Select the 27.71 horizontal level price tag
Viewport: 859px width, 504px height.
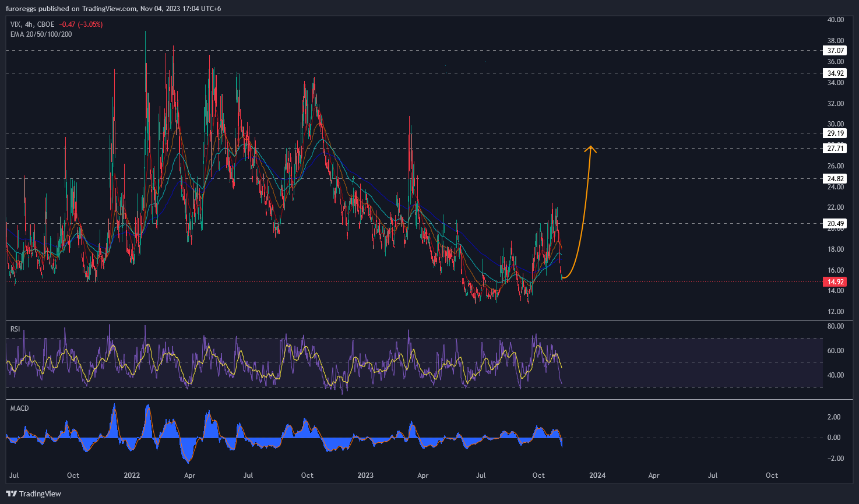(x=836, y=149)
